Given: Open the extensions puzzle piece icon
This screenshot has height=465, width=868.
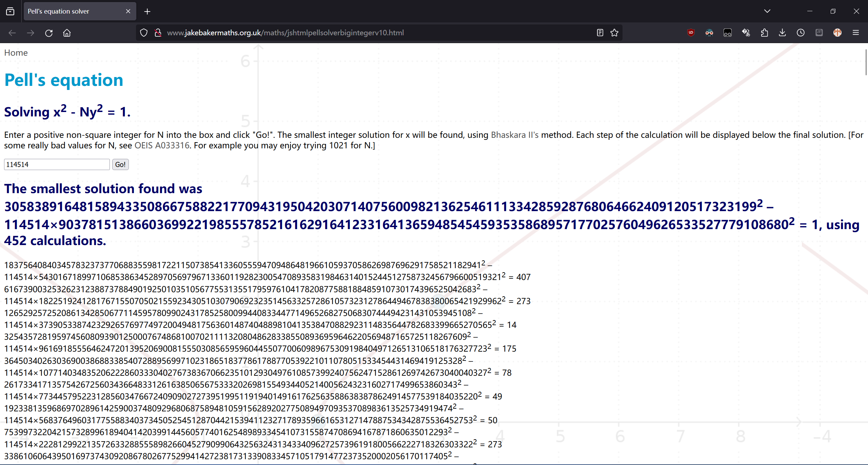Looking at the screenshot, I should coord(764,33).
